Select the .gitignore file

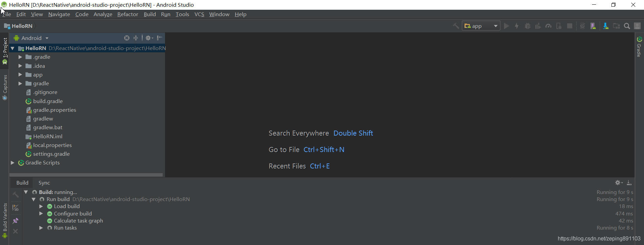pos(45,92)
